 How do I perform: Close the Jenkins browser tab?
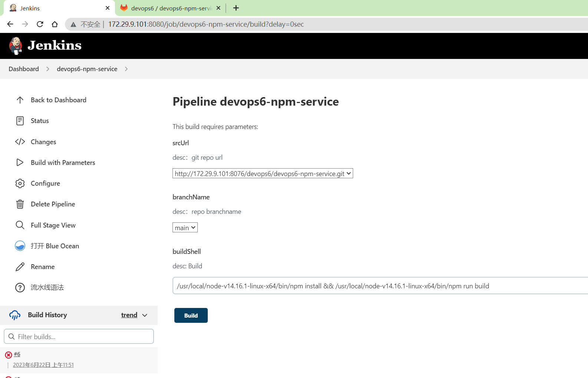click(108, 8)
